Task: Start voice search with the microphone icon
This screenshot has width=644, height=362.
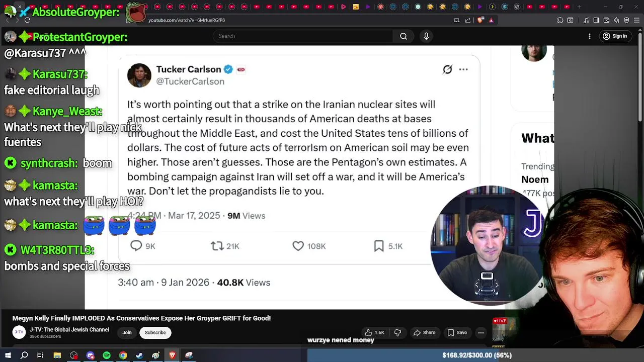Action: tap(426, 36)
